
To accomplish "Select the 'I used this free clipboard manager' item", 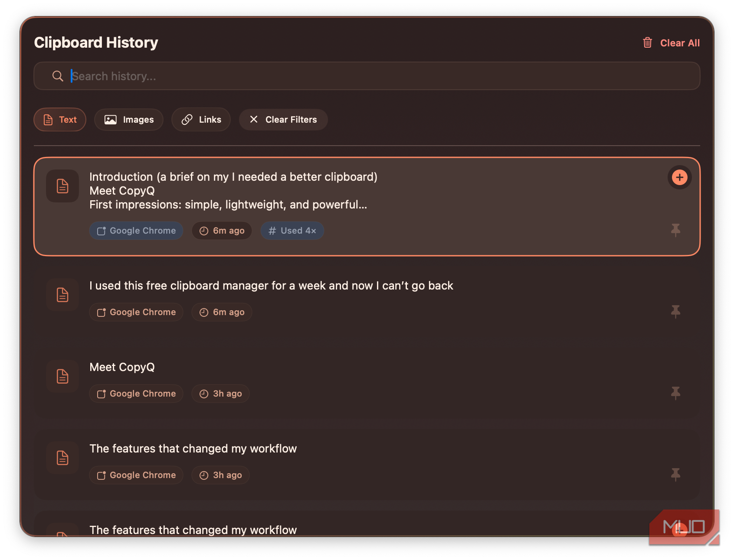I will tap(271, 286).
